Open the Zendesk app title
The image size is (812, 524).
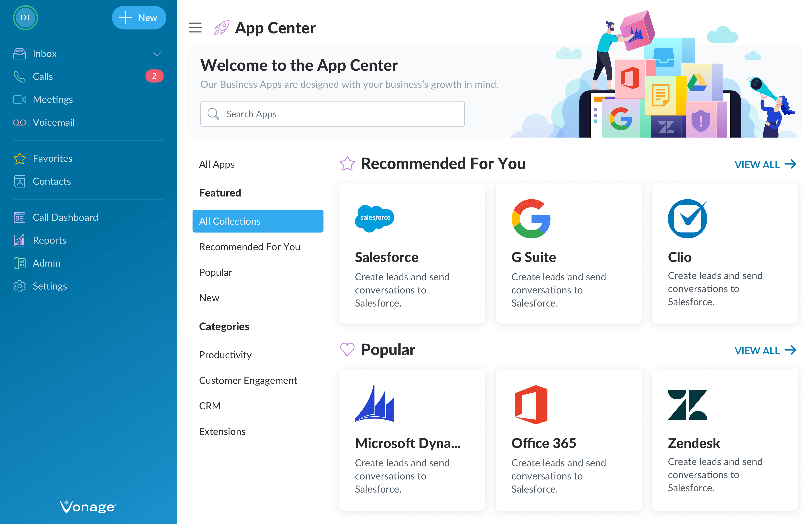click(x=694, y=443)
